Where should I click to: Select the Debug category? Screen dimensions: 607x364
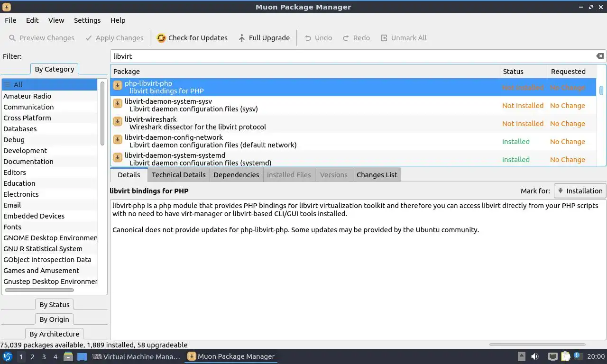[x=50, y=140]
